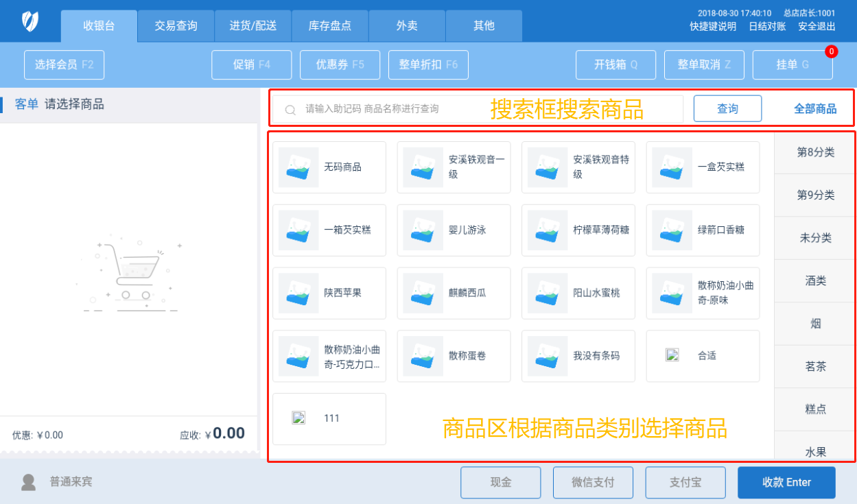Click the broken image icon for 111
The width and height of the screenshot is (857, 504).
298,418
